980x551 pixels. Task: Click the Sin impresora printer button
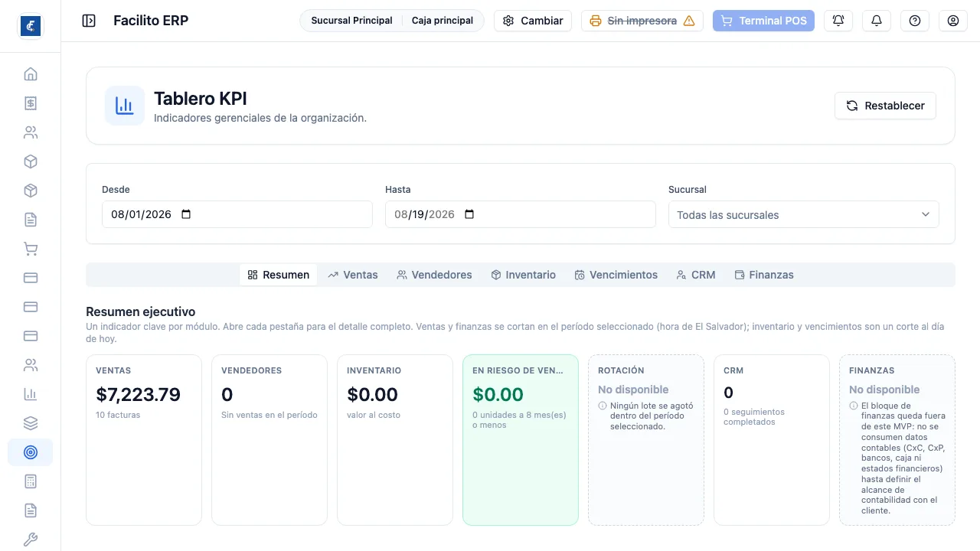(x=642, y=21)
